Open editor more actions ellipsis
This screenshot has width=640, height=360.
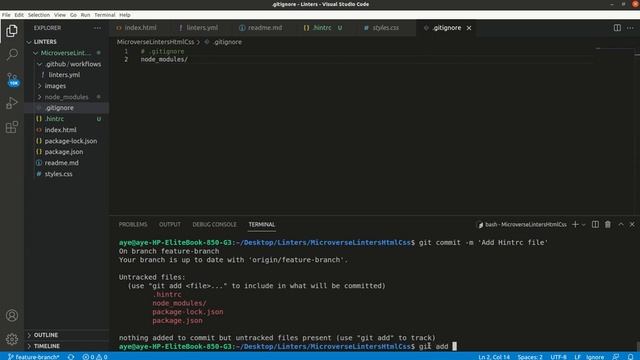630,28
